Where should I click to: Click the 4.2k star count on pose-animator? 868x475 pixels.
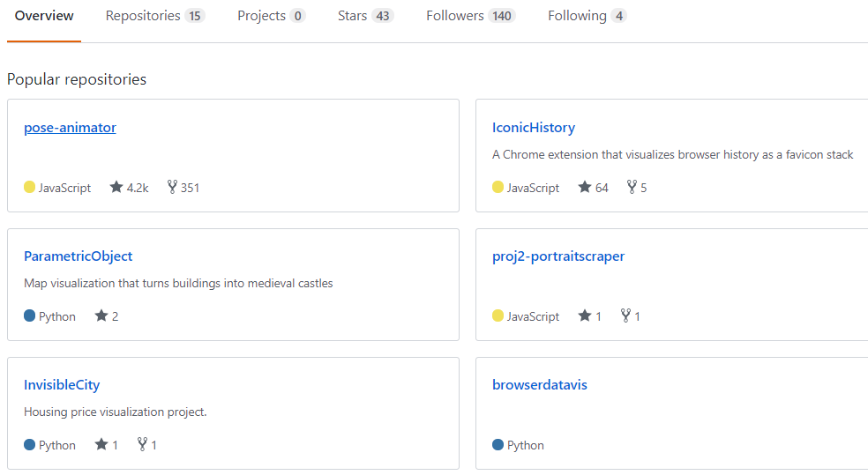pos(138,188)
